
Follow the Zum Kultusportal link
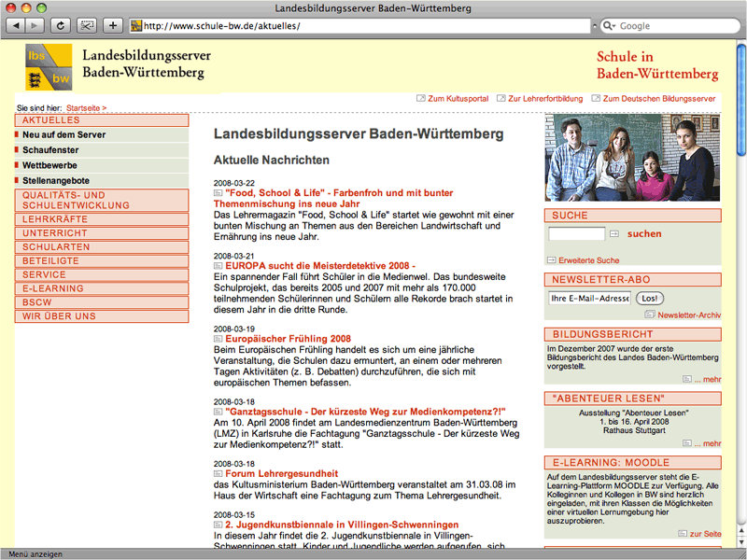point(458,98)
